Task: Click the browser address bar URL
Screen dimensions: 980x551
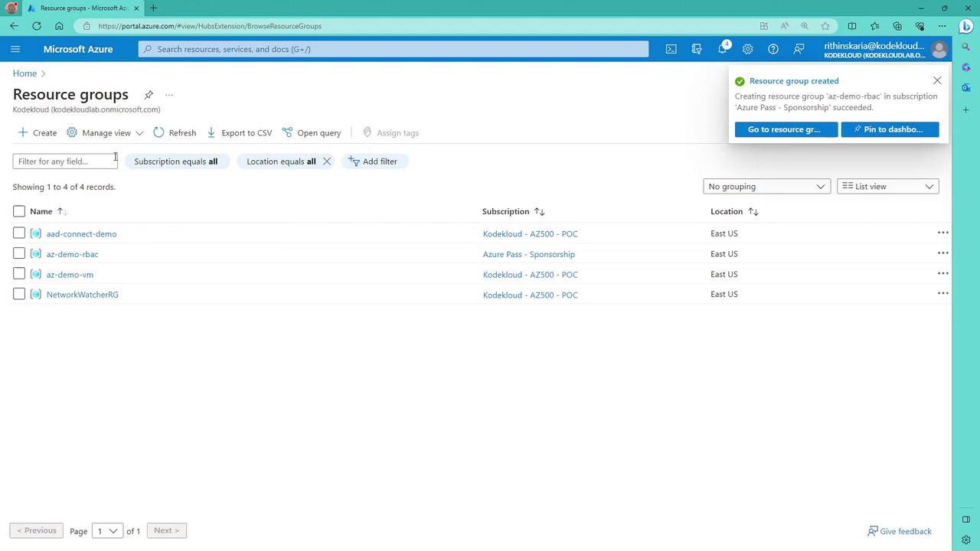Action: [210, 26]
